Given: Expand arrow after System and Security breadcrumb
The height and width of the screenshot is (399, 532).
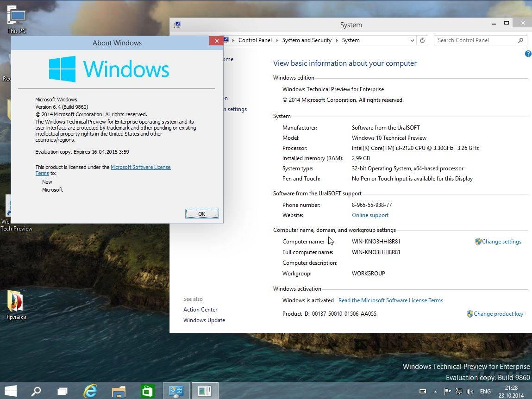Looking at the screenshot, I should tap(337, 40).
